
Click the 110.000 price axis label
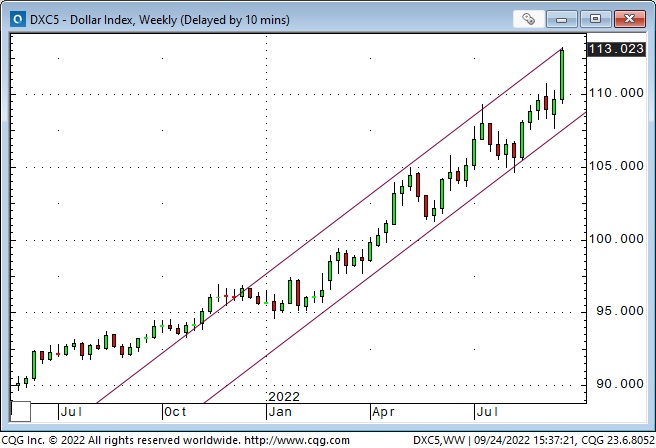pos(616,93)
